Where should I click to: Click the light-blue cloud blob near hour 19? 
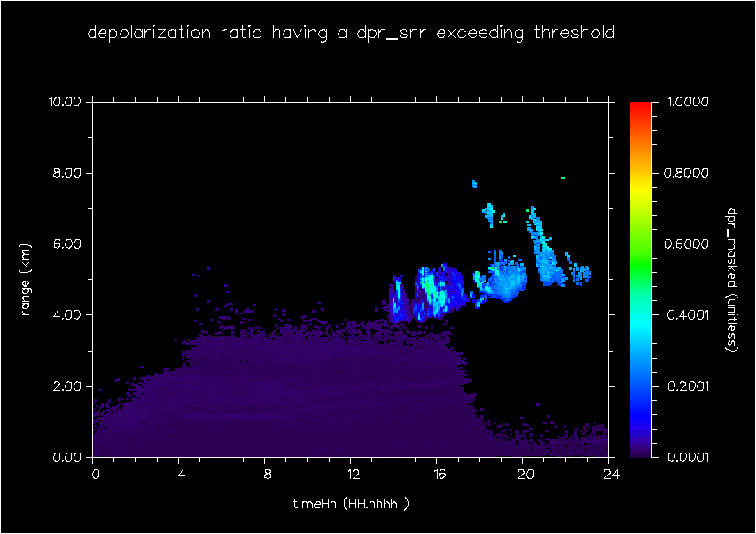click(x=506, y=282)
